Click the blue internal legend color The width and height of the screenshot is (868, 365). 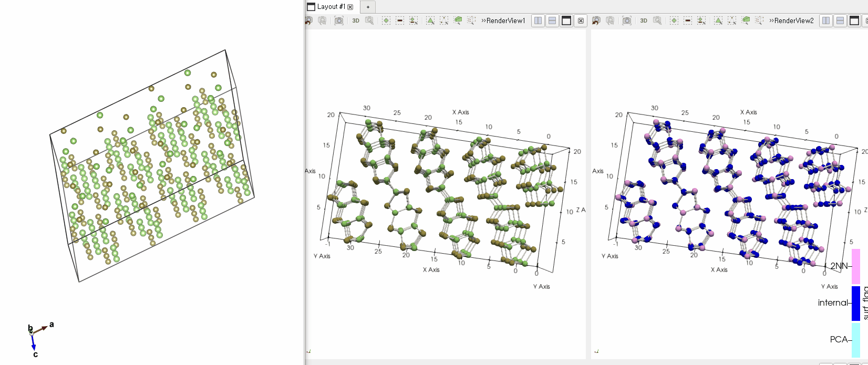tap(856, 303)
